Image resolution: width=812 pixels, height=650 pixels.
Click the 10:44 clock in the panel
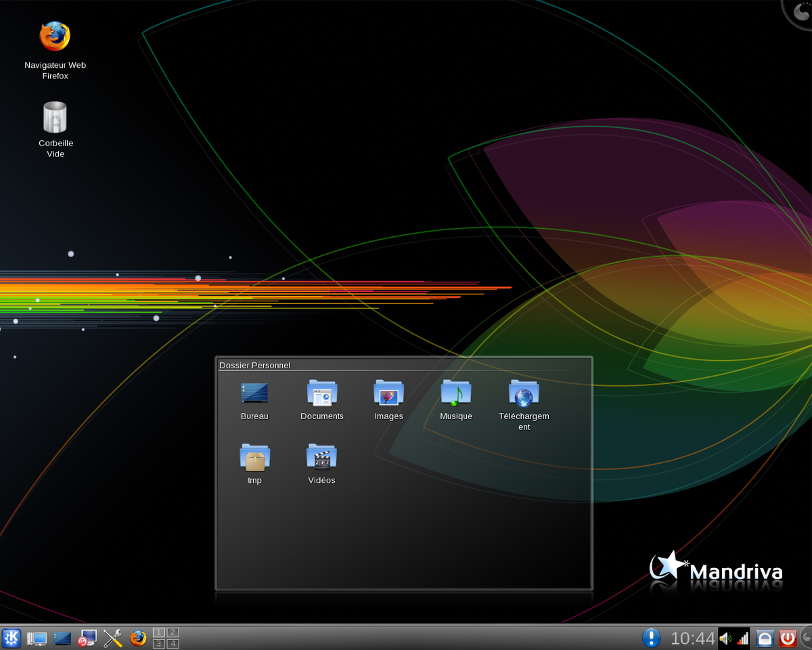click(692, 638)
